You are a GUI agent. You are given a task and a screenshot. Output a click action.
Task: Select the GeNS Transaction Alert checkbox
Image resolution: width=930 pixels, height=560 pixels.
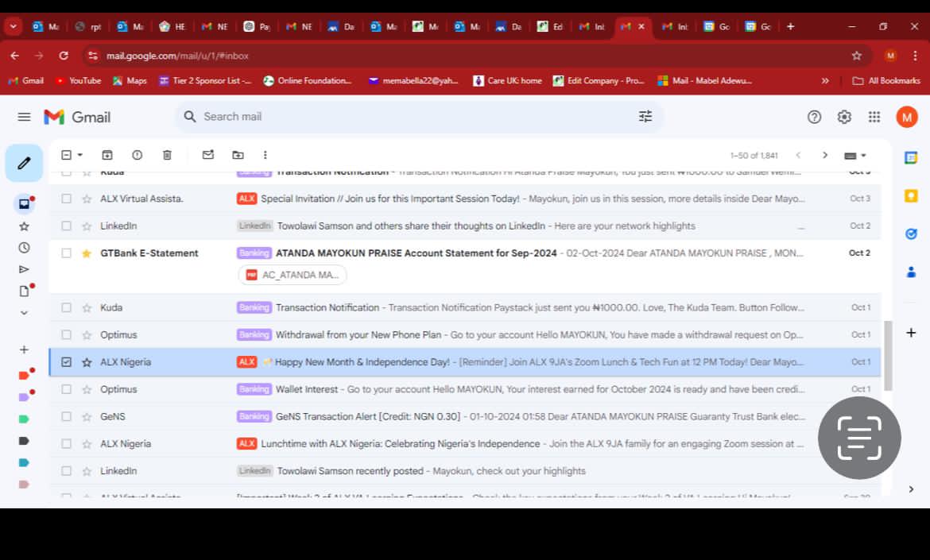pyautogui.click(x=67, y=416)
